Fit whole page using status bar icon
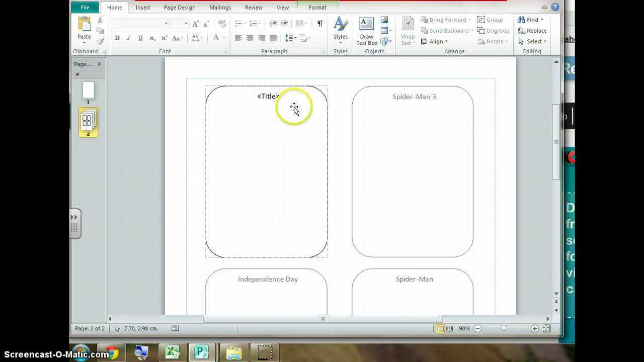Viewport: 644px width, 362px height. [x=546, y=328]
